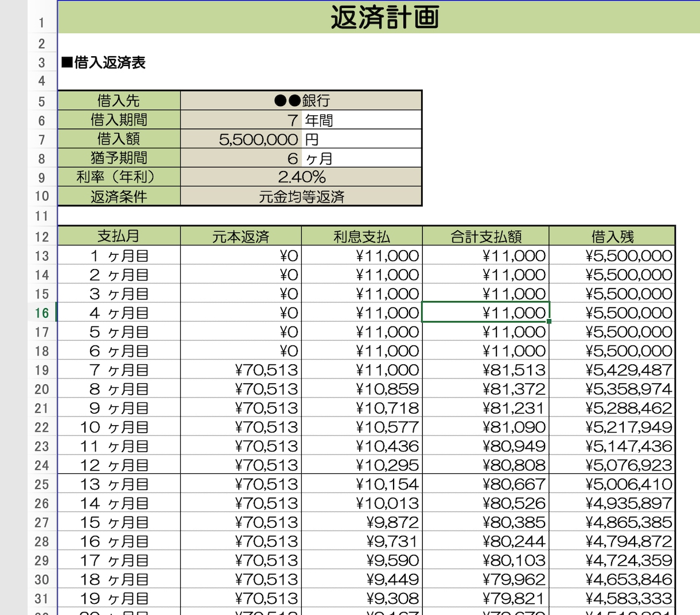Click total payment ¥81,090
700x615 pixels.
click(x=486, y=427)
